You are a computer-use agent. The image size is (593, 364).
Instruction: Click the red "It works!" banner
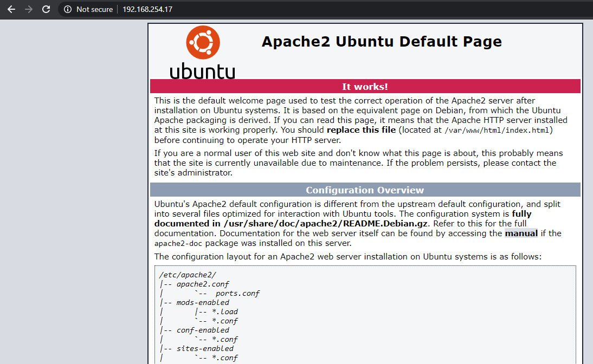(365, 87)
